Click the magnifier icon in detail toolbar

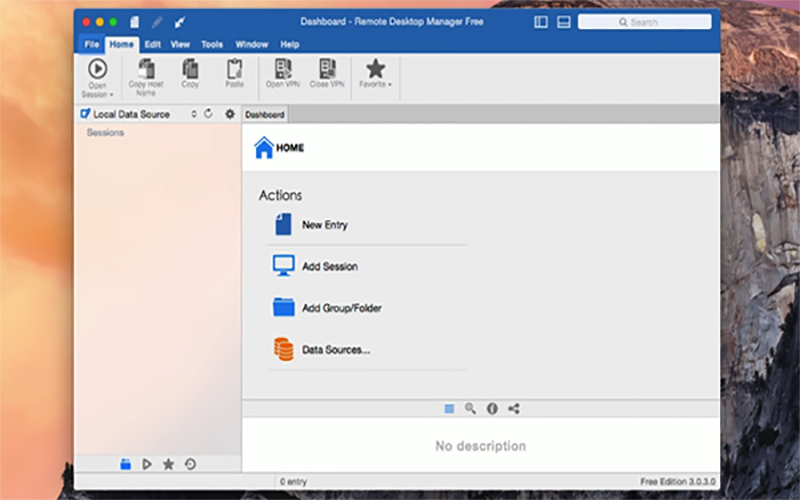point(470,408)
